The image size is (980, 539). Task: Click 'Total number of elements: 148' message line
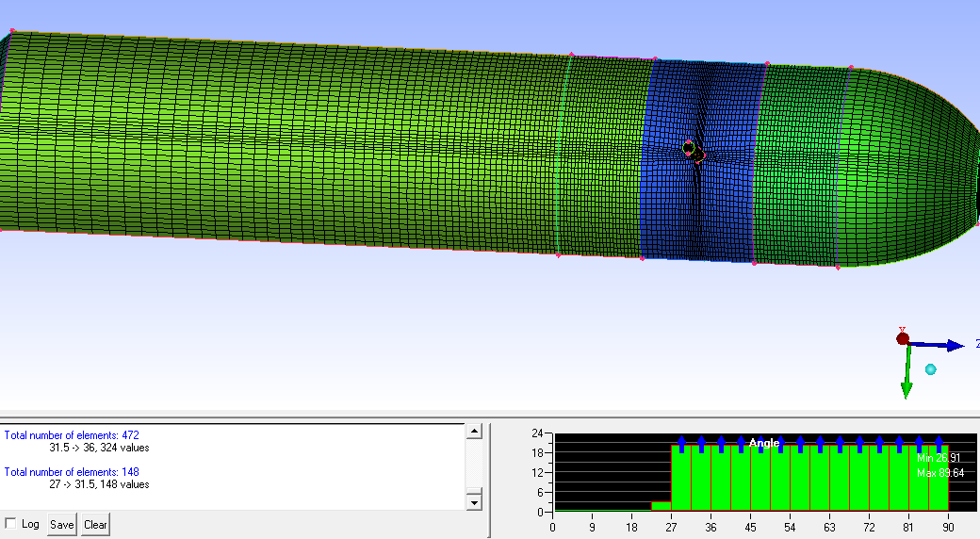72,472
